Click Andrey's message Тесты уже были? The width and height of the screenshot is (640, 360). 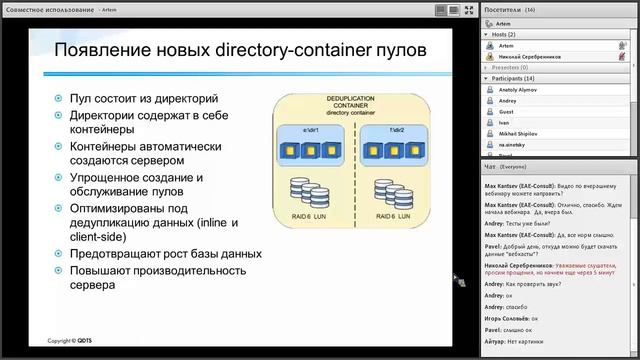coord(517,224)
